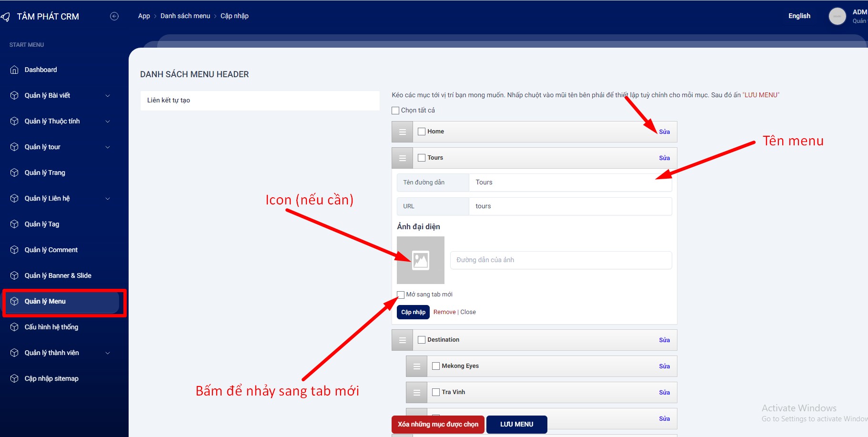Expand 'Quản lý thành viên' submenu arrow

[x=108, y=353]
